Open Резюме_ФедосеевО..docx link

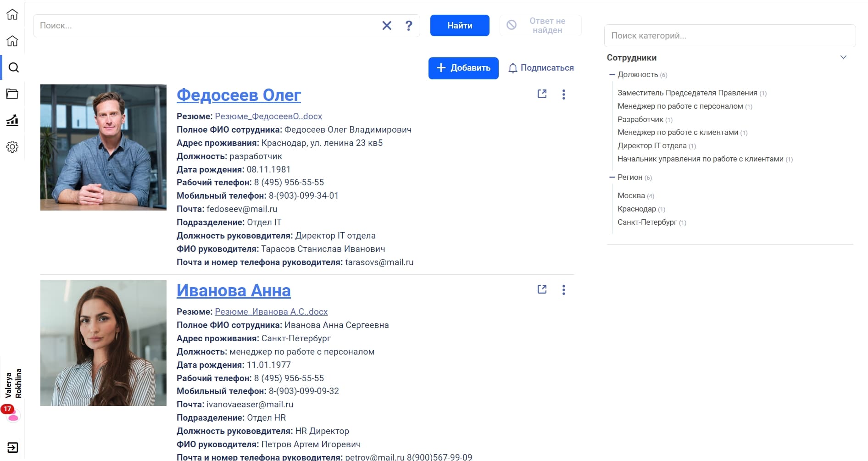point(268,117)
